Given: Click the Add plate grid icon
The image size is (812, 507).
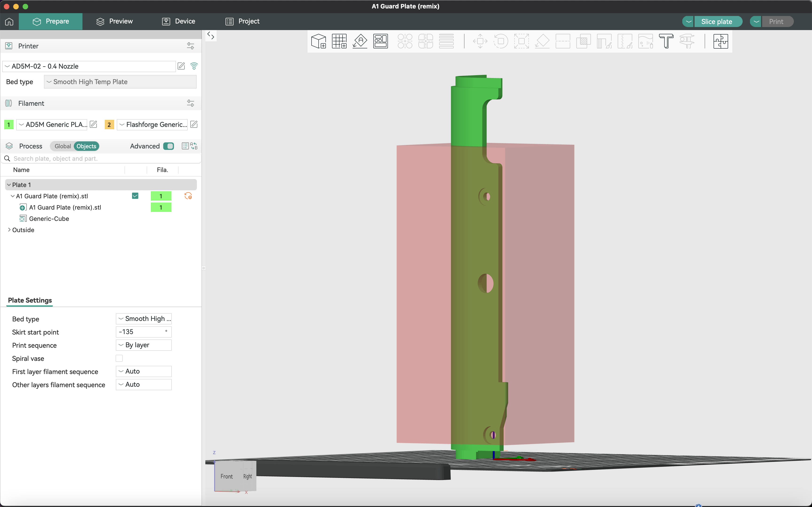Looking at the screenshot, I should click(x=339, y=41).
